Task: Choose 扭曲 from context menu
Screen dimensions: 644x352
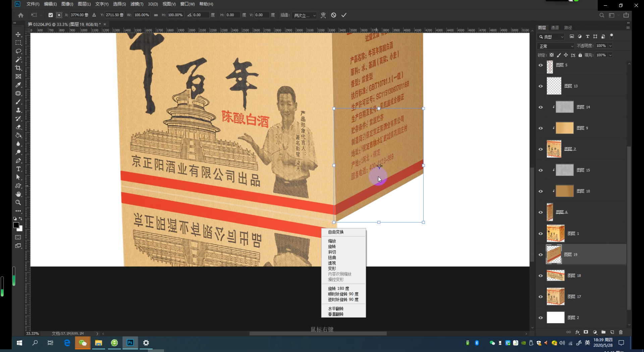Action: pos(343,258)
